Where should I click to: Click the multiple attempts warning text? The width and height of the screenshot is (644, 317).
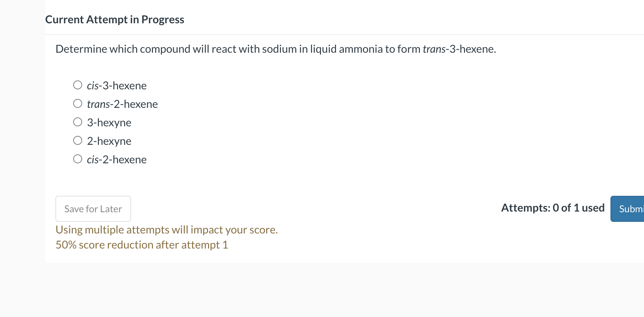(x=167, y=229)
